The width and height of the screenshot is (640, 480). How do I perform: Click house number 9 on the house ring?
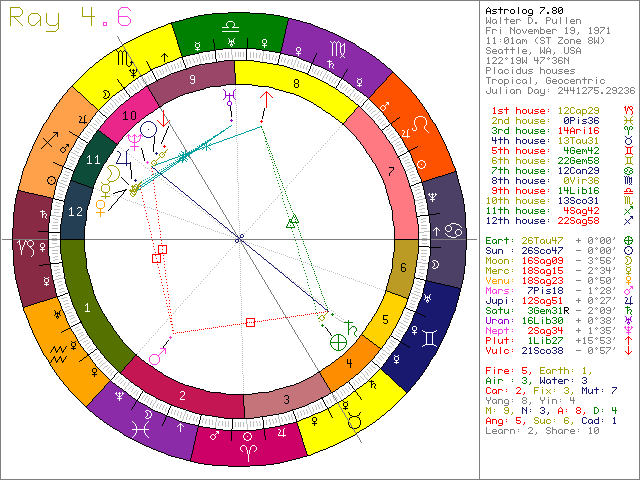[193, 80]
